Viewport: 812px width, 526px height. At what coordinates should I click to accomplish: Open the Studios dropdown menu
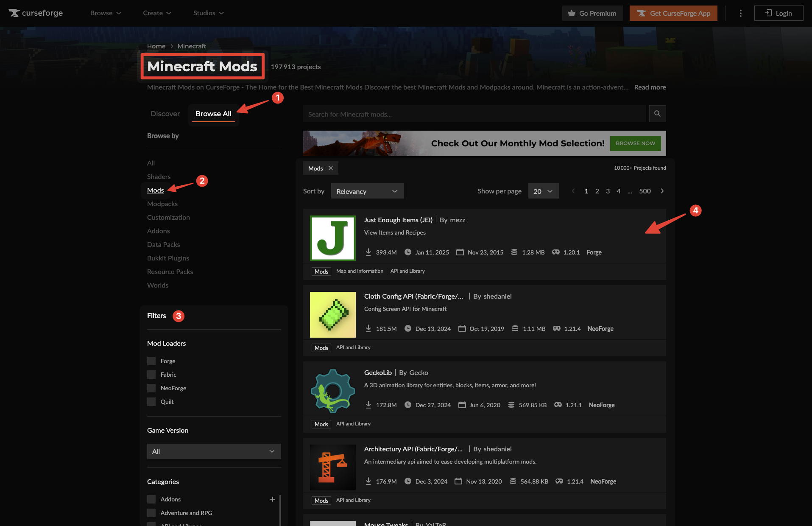click(x=208, y=13)
